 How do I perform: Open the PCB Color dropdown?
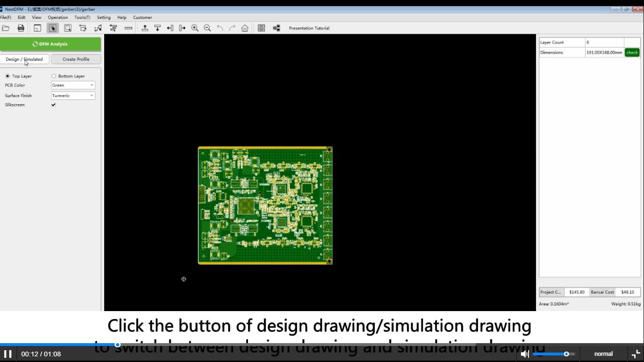point(73,85)
